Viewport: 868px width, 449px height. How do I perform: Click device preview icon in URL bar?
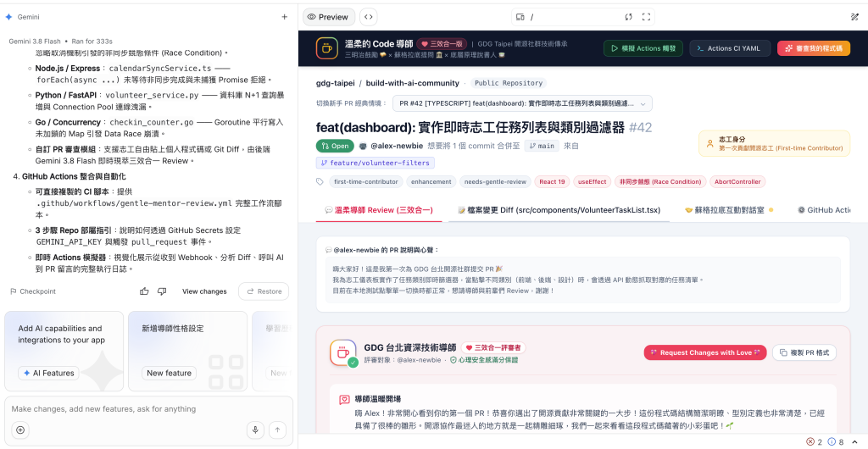pyautogui.click(x=520, y=17)
